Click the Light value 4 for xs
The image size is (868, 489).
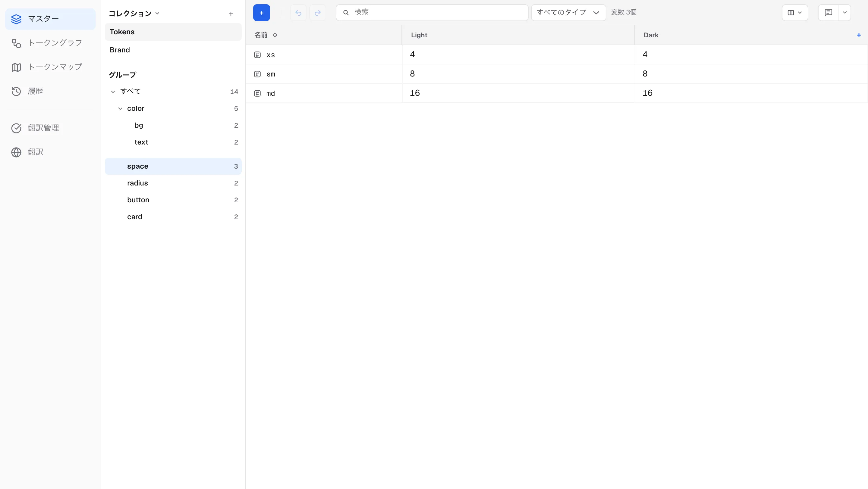tap(519, 55)
